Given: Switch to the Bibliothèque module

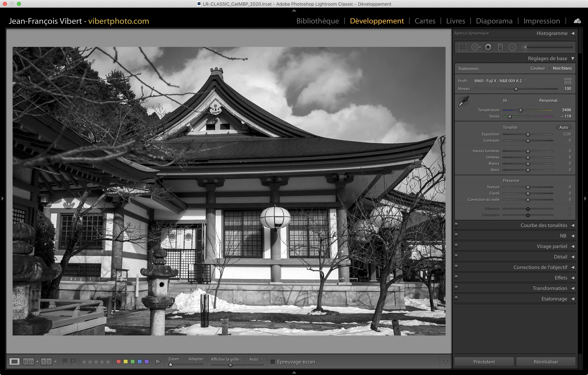Looking at the screenshot, I should click(x=317, y=21).
